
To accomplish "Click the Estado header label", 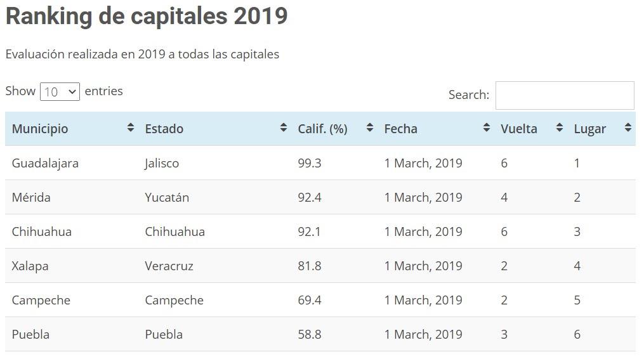I will (x=164, y=129).
